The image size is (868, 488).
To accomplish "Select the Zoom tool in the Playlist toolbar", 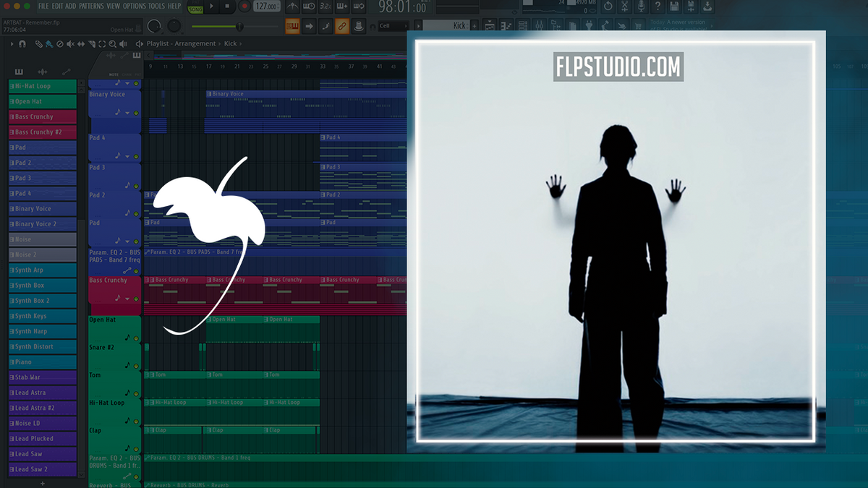I will [113, 44].
